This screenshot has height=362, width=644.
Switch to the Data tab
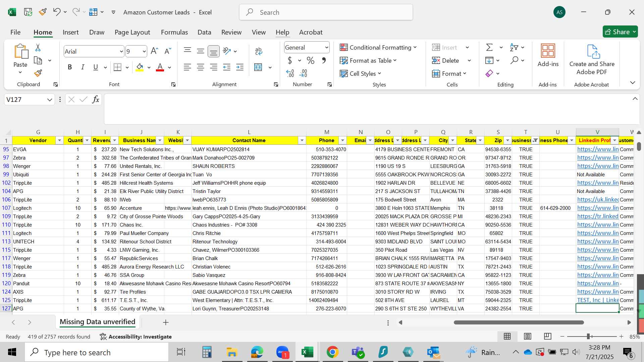click(x=204, y=32)
